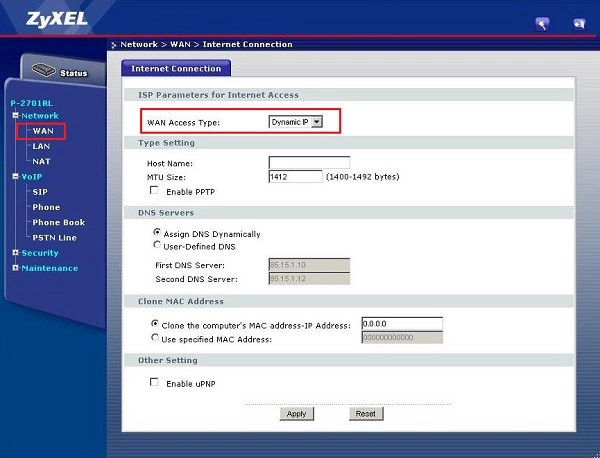Screen dimensions: 600x458
Task: Click the 'Other Setting' section heading
Action: coord(168,360)
